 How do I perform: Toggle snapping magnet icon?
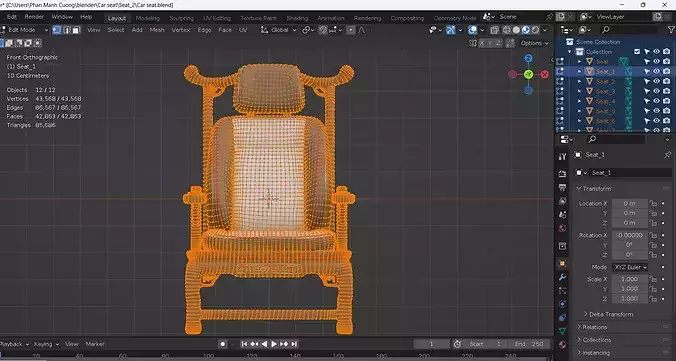point(323,30)
